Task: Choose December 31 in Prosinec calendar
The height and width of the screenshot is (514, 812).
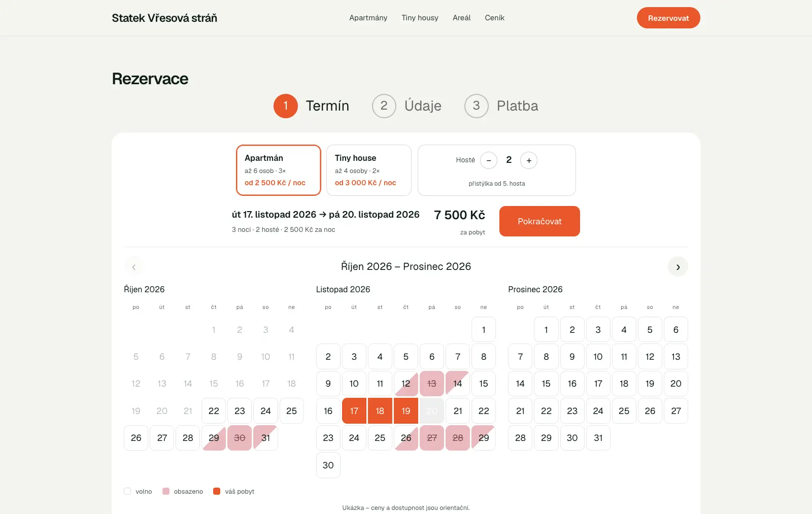Action: [x=598, y=438]
